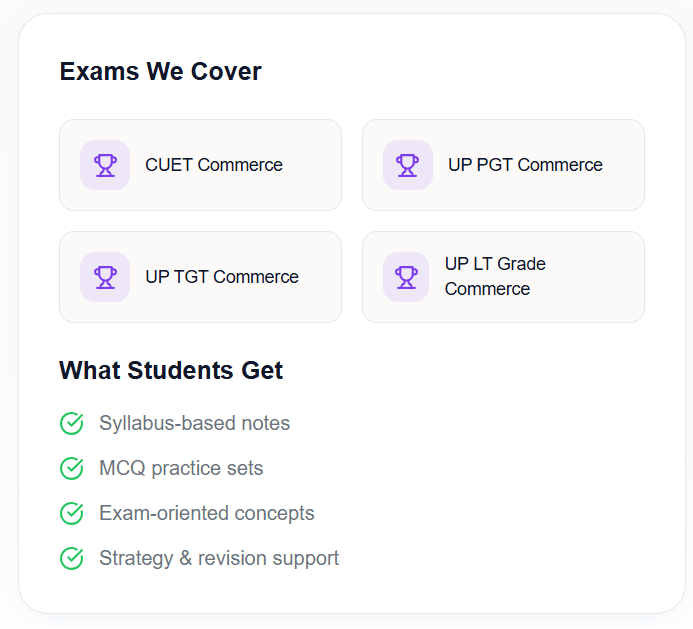Image resolution: width=693 pixels, height=629 pixels.
Task: Click the Exam-oriented concepts text
Action: pyautogui.click(x=206, y=513)
